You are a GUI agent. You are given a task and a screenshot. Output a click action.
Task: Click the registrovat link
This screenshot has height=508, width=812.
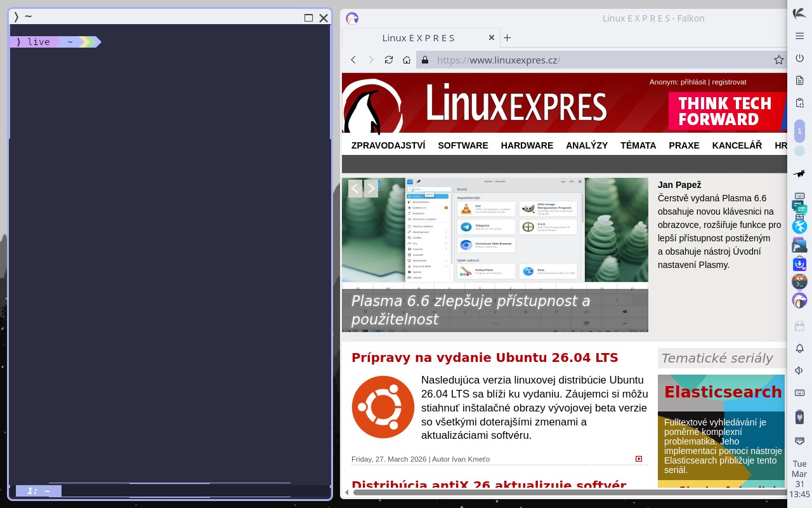pos(729,82)
